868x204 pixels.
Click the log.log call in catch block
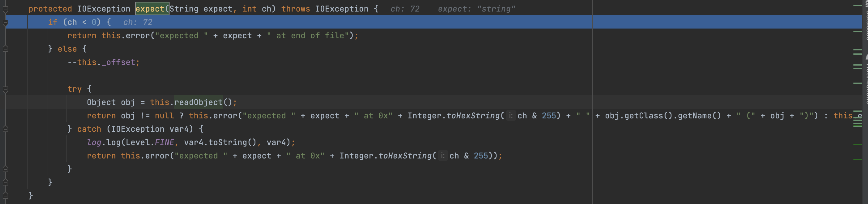(x=104, y=142)
